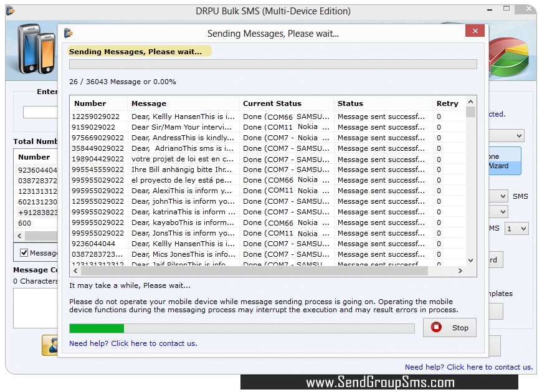Click message 'votre projet de loi est en c...'
This screenshot has height=392, width=542.
(x=183, y=160)
